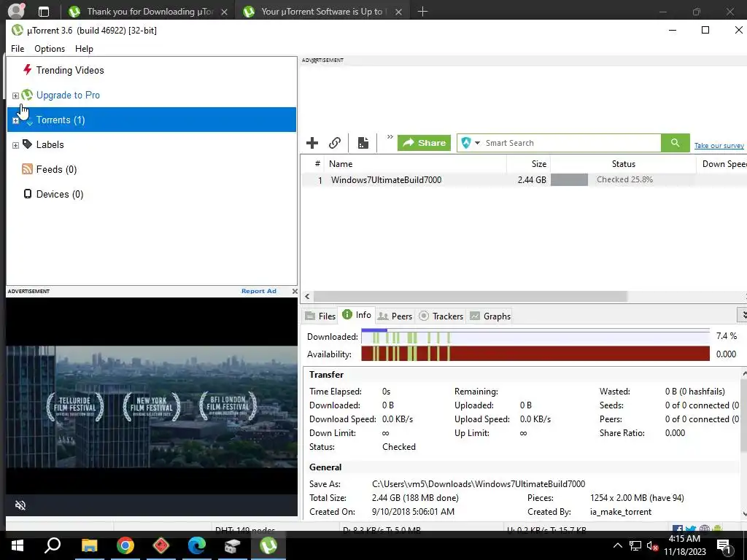Switch to the Files tab
747x560 pixels.
(x=320, y=316)
